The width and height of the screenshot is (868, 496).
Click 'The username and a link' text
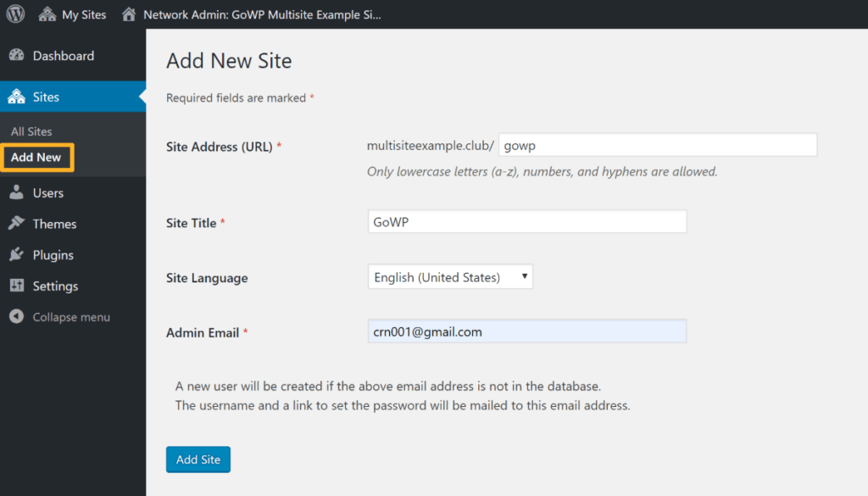[403, 405]
